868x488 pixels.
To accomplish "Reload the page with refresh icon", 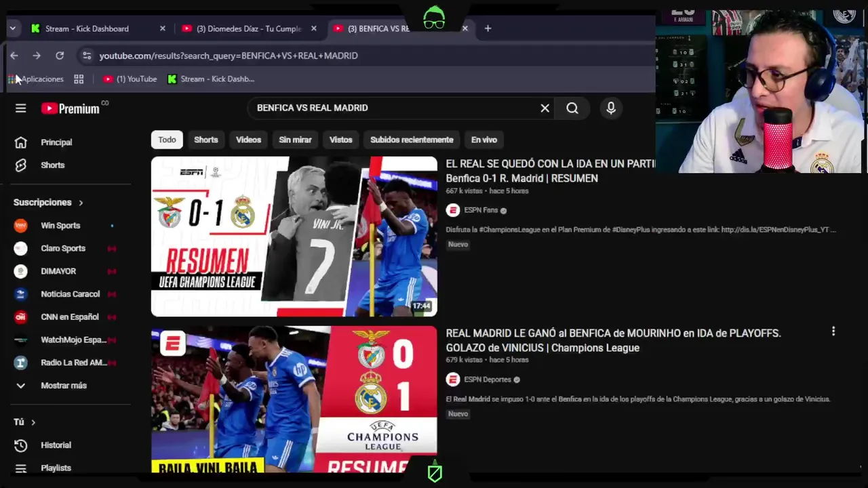I will tap(60, 56).
